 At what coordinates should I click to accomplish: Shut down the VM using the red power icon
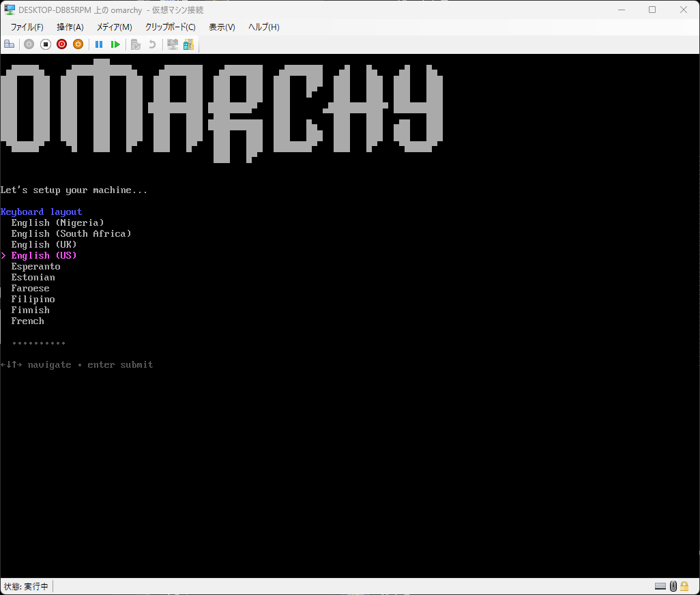pos(61,44)
